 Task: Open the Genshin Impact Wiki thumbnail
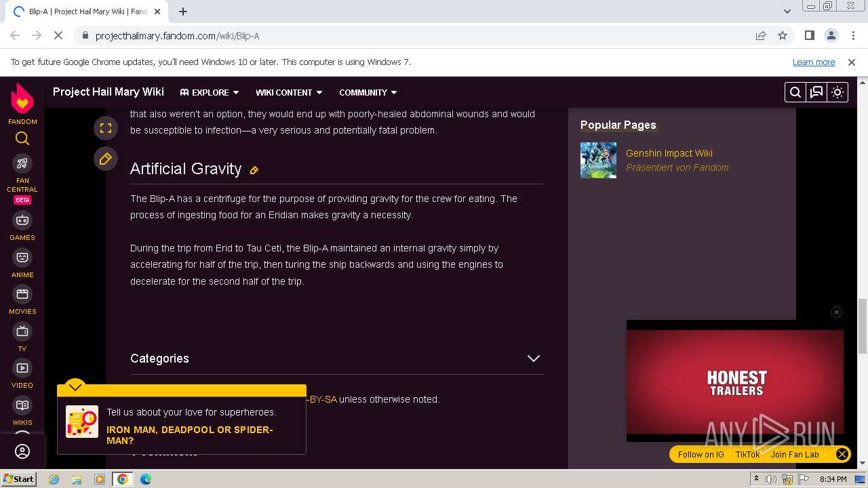point(598,160)
